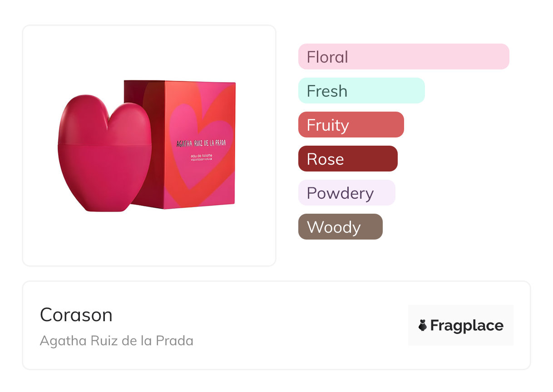Image resolution: width=553 pixels, height=392 pixels.
Task: Select the Fresh accord bar
Action: (x=361, y=91)
